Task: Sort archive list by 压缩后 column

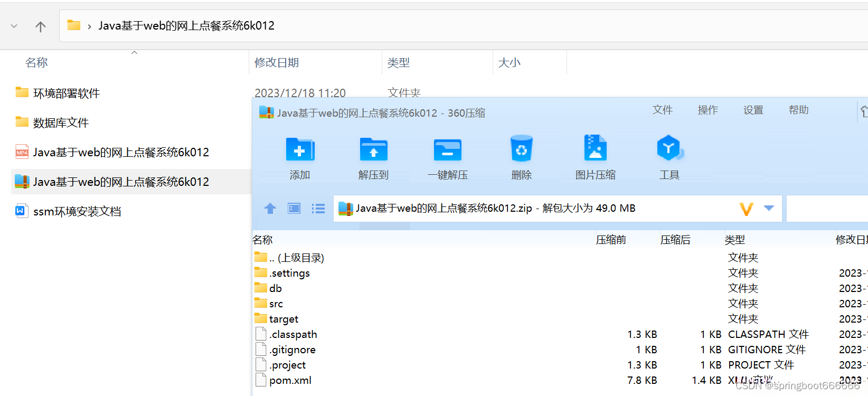Action: click(x=675, y=240)
